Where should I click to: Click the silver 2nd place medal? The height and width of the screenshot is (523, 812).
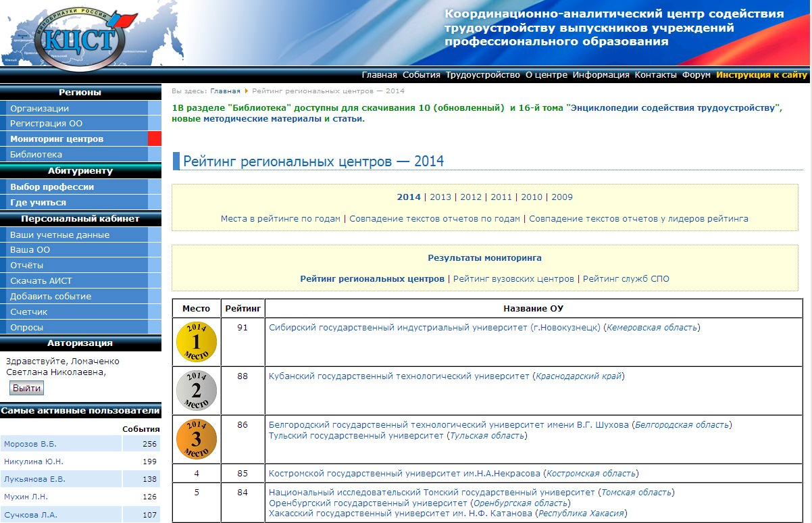pos(197,391)
